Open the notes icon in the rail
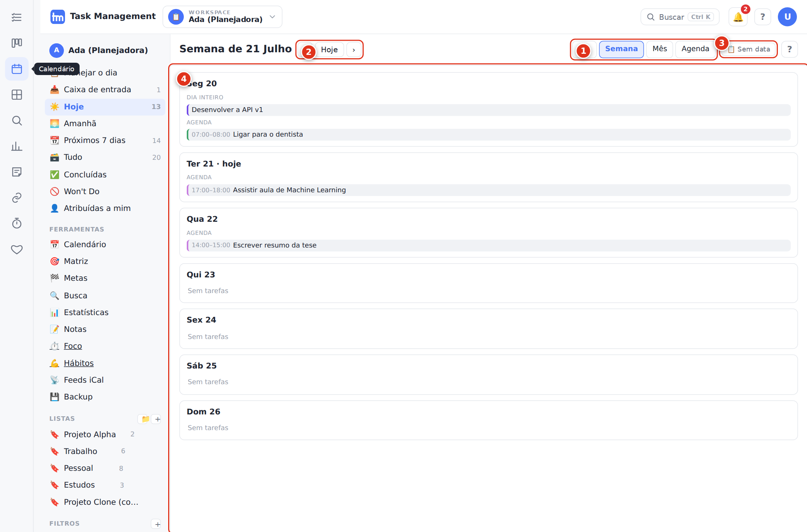The width and height of the screenshot is (807, 532). point(17,172)
